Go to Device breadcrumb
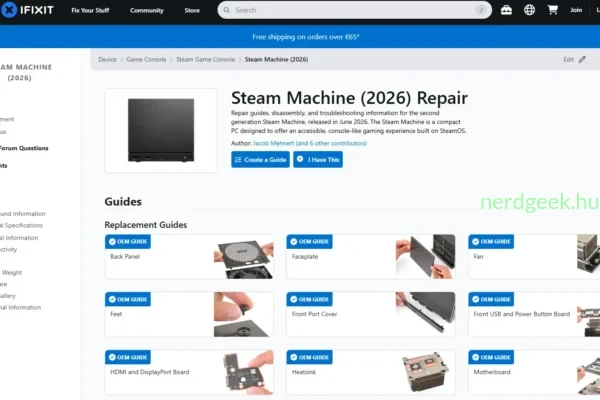 click(x=107, y=59)
